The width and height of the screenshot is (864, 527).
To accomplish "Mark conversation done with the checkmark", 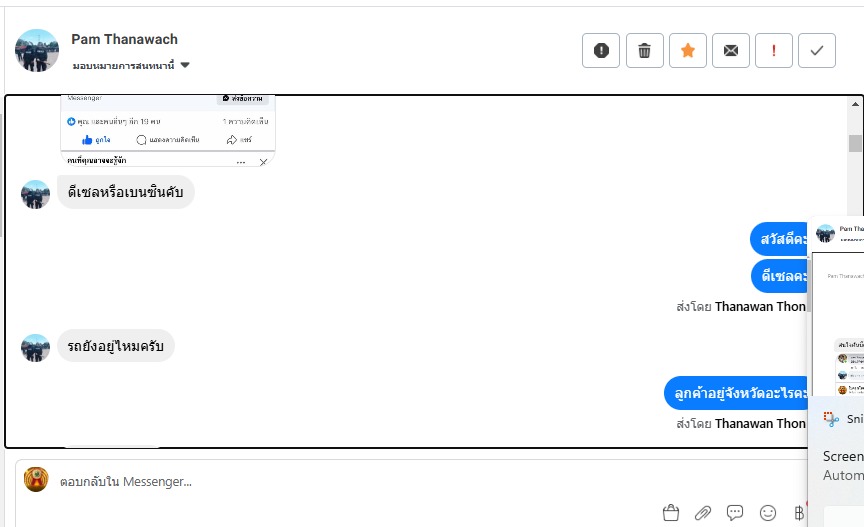I will pyautogui.click(x=817, y=51).
